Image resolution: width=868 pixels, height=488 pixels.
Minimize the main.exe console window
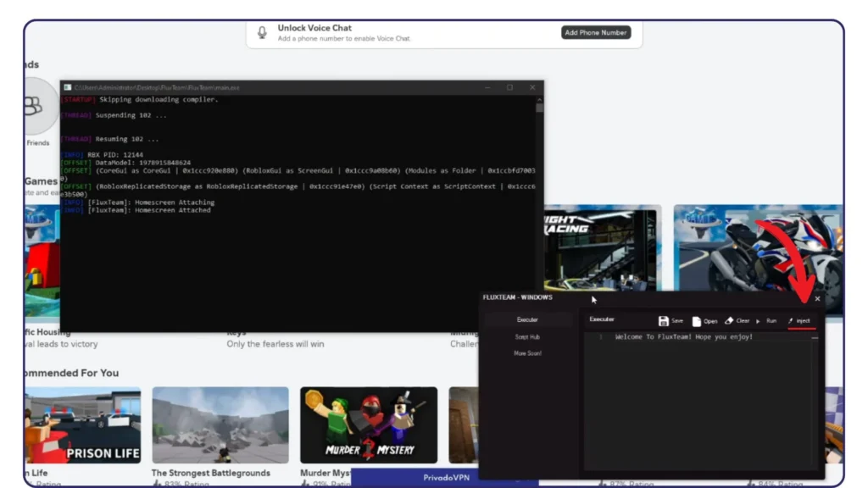tap(487, 87)
